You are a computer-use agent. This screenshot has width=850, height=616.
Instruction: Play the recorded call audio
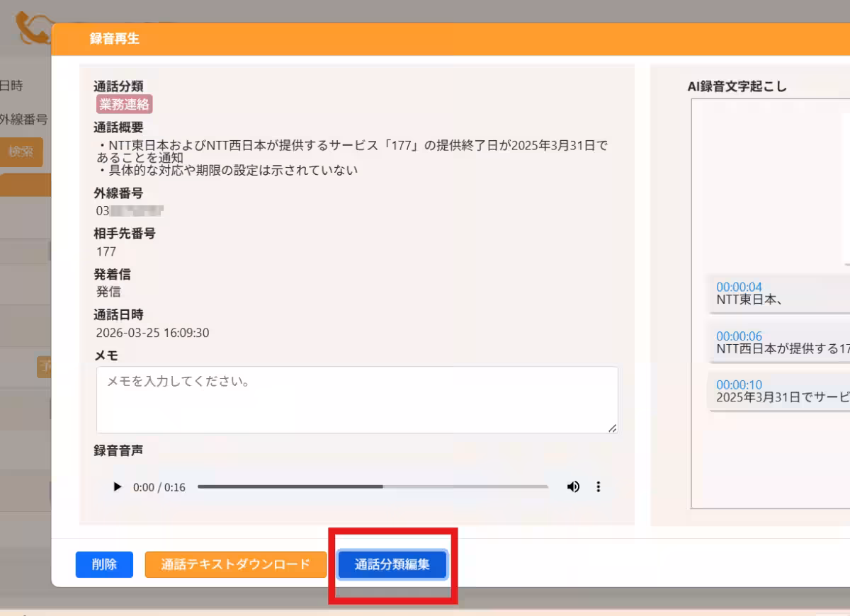pyautogui.click(x=117, y=486)
